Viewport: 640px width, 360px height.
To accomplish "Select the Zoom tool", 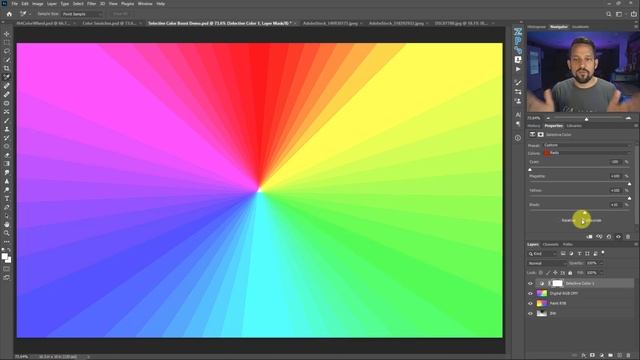I will pyautogui.click(x=7, y=233).
